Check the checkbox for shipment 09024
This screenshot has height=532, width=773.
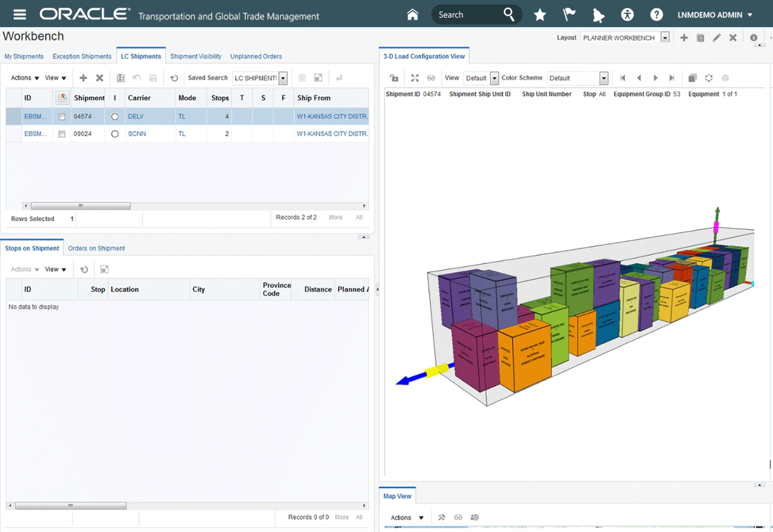click(x=62, y=134)
